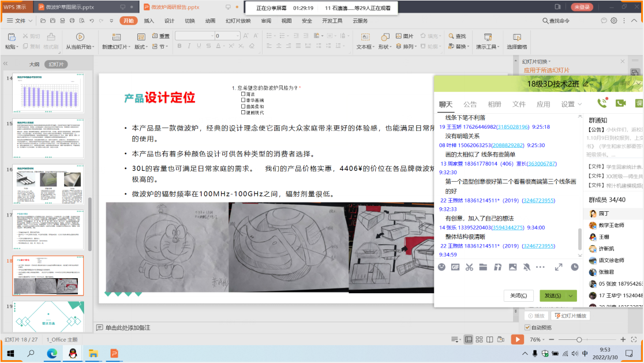This screenshot has height=363, width=644.
Task: Open the 排列 arrange dropdown
Action: [405, 46]
